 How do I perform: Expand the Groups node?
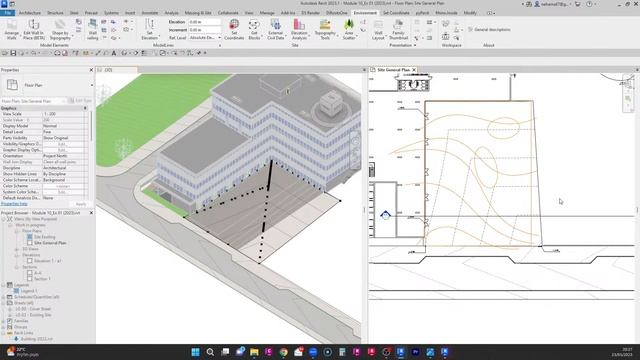click(x=3, y=327)
